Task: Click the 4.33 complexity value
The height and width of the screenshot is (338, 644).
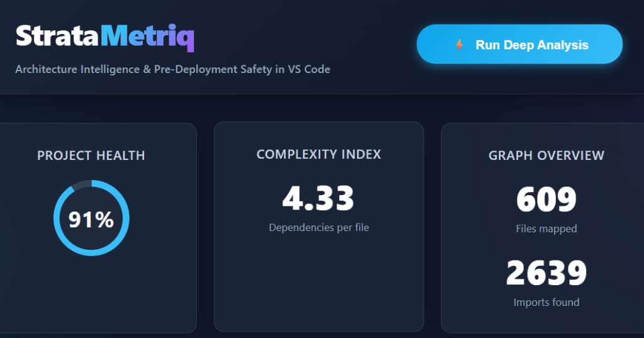Action: click(x=318, y=198)
